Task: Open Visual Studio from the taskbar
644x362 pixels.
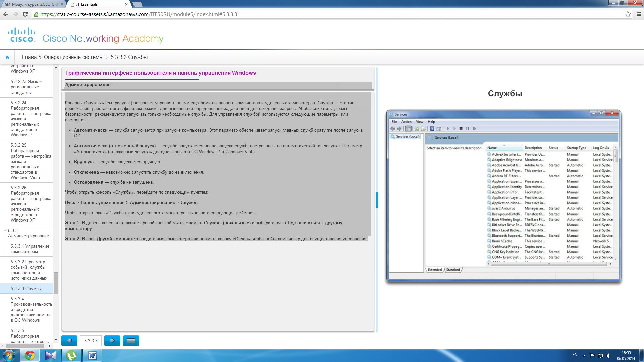Action: [51, 355]
